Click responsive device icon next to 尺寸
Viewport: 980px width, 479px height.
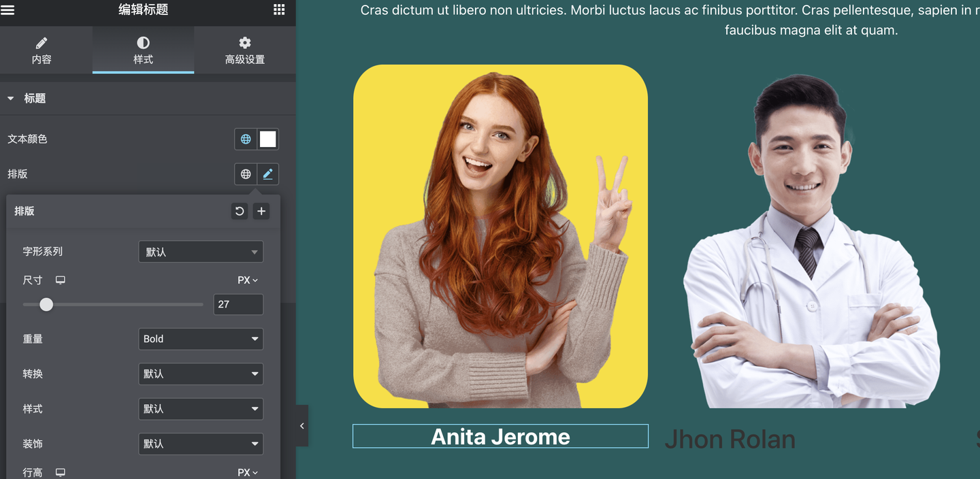61,280
